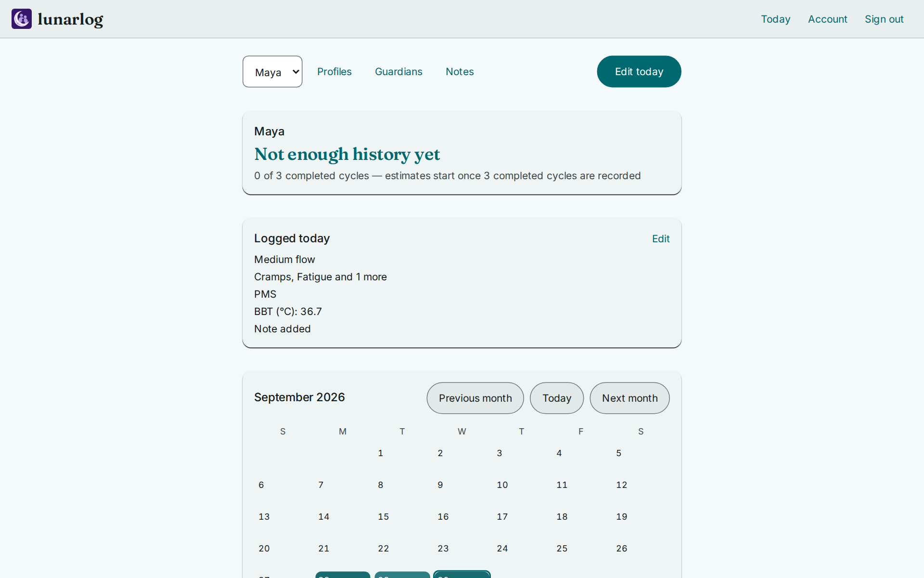The height and width of the screenshot is (578, 924).
Task: Open Today in the top navigation
Action: [x=775, y=19]
